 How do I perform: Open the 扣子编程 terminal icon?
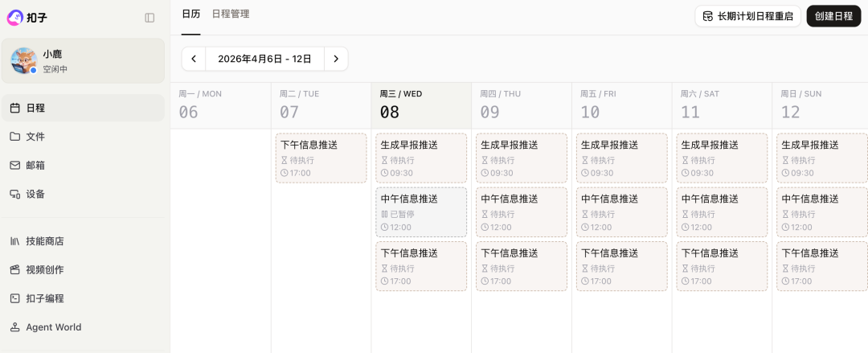point(15,298)
